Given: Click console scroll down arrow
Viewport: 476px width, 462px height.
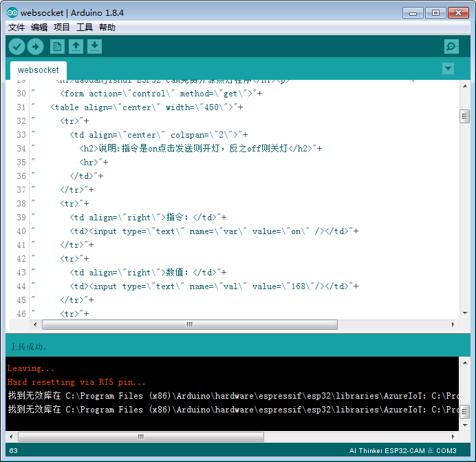Looking at the screenshot, I should [465, 426].
